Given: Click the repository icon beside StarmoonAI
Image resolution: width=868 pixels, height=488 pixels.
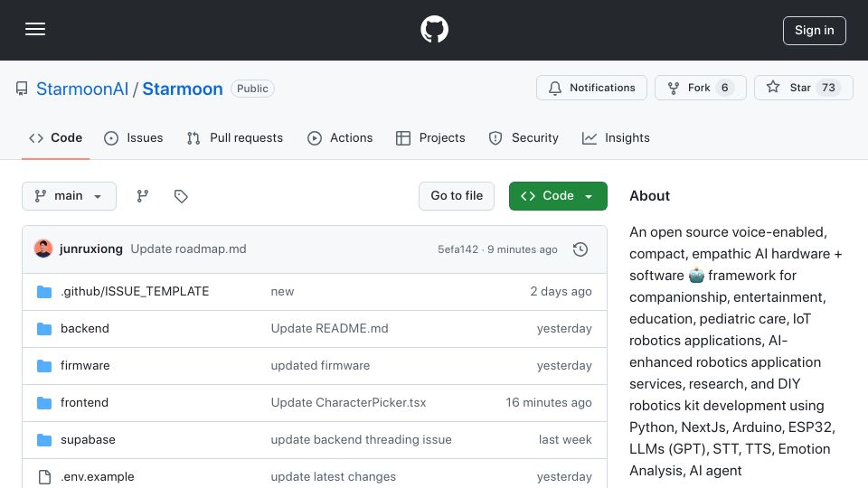Looking at the screenshot, I should pos(22,89).
